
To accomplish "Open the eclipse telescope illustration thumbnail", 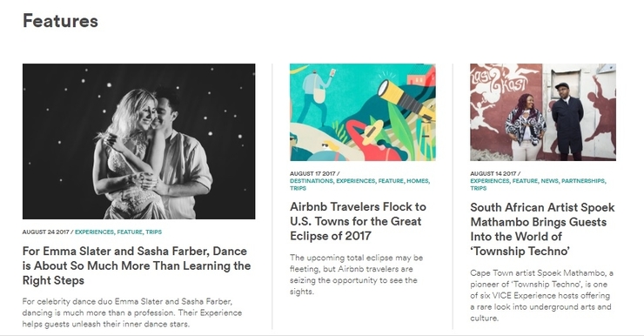I will coord(363,112).
